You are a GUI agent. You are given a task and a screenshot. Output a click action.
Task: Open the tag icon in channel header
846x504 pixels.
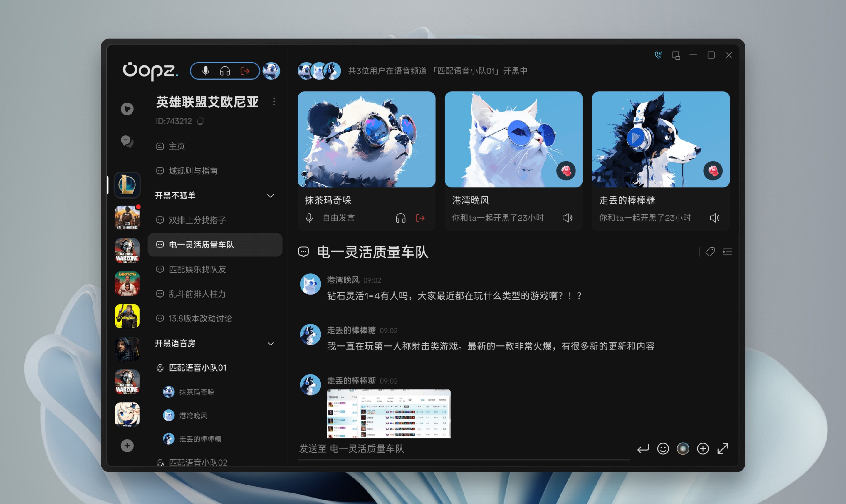click(x=710, y=252)
